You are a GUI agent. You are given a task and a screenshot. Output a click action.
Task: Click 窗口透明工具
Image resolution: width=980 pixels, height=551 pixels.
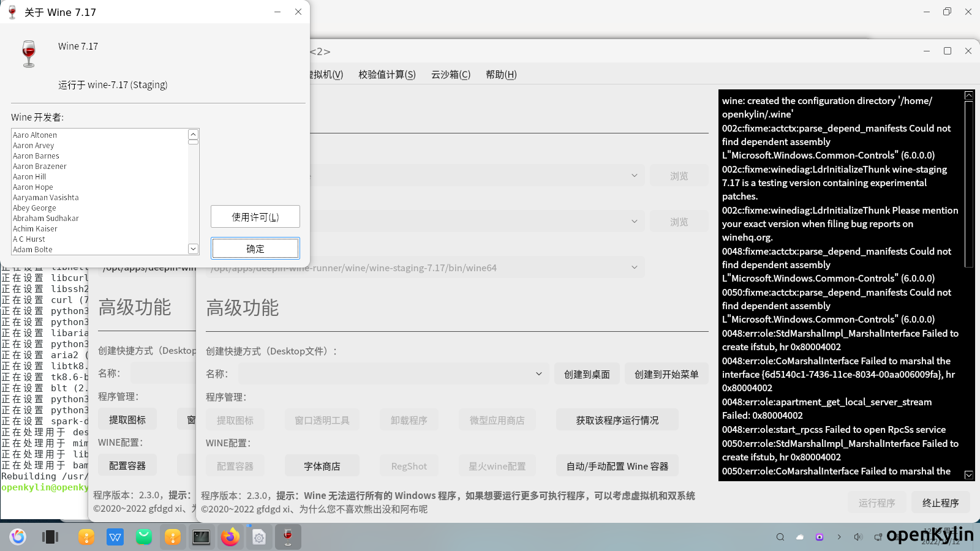point(322,420)
